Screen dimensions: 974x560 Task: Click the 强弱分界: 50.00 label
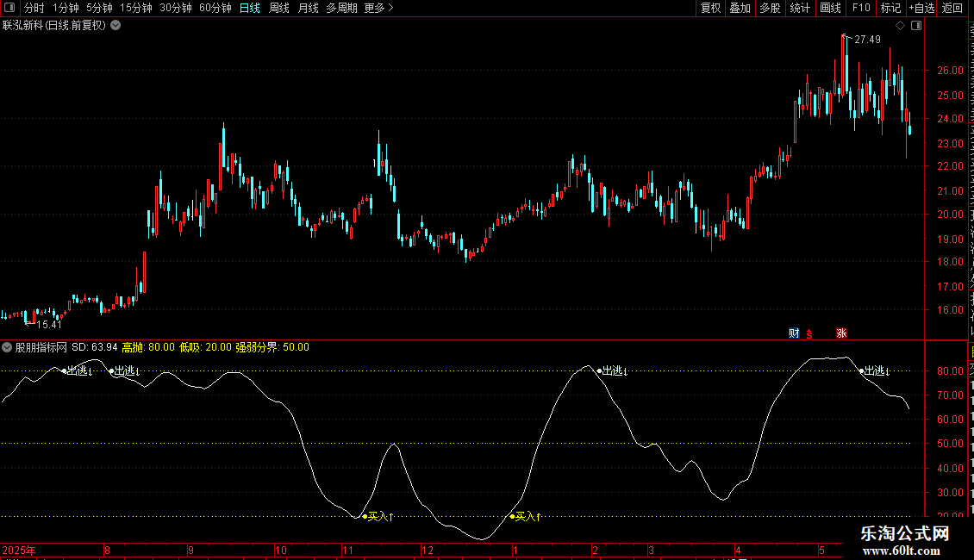272,347
